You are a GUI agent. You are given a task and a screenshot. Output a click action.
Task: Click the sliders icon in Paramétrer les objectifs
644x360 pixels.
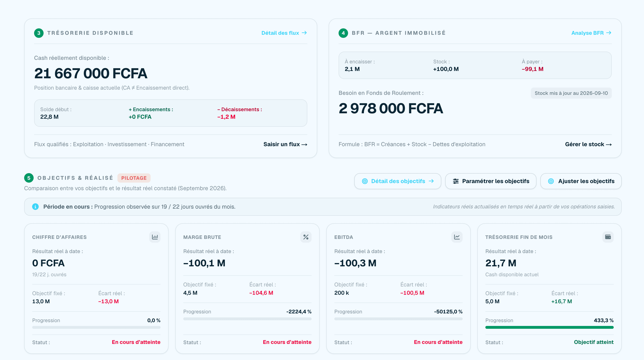pyautogui.click(x=456, y=181)
